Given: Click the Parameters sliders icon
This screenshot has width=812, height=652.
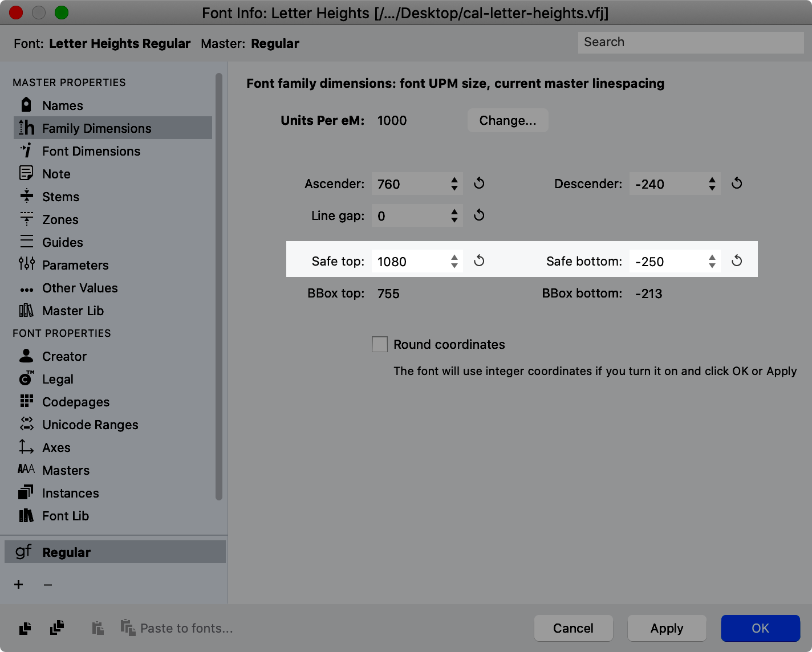Looking at the screenshot, I should pyautogui.click(x=26, y=264).
